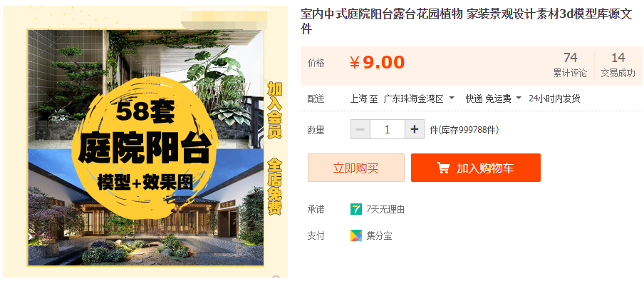Click the 加入购物车 add to cart button
This screenshot has height=294, width=644.
(x=476, y=168)
